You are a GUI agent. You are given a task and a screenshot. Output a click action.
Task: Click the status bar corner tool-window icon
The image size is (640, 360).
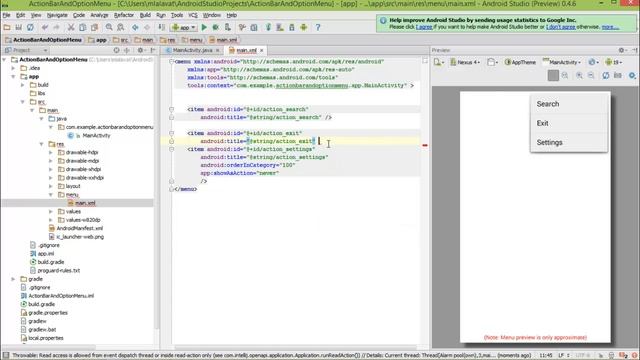pos(6,356)
